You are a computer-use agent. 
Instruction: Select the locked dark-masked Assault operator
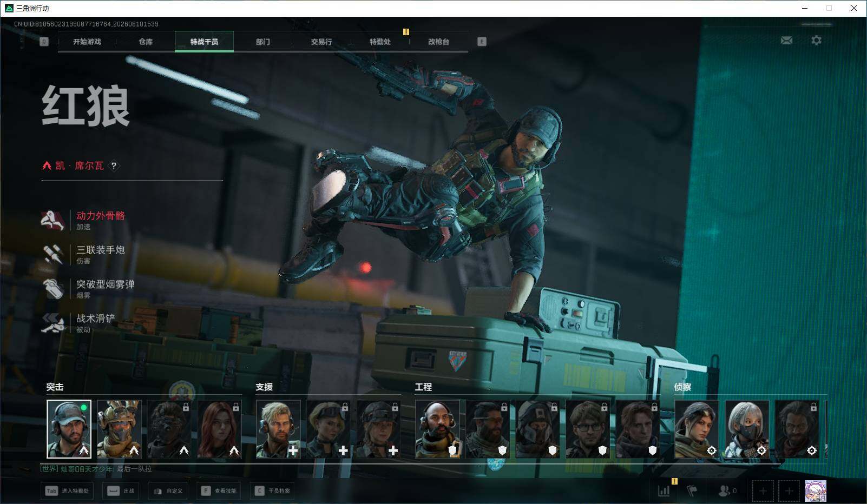[169, 429]
